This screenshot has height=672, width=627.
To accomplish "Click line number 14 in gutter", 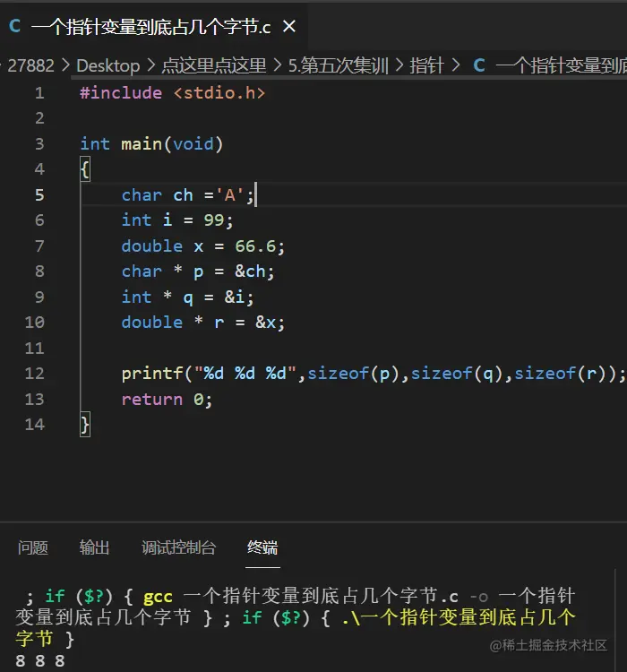I will pos(34,425).
